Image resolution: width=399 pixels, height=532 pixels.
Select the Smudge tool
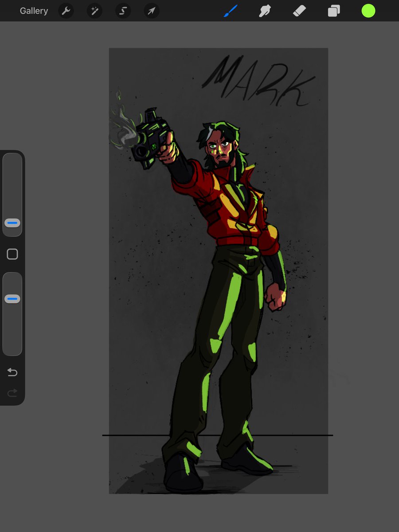click(265, 11)
